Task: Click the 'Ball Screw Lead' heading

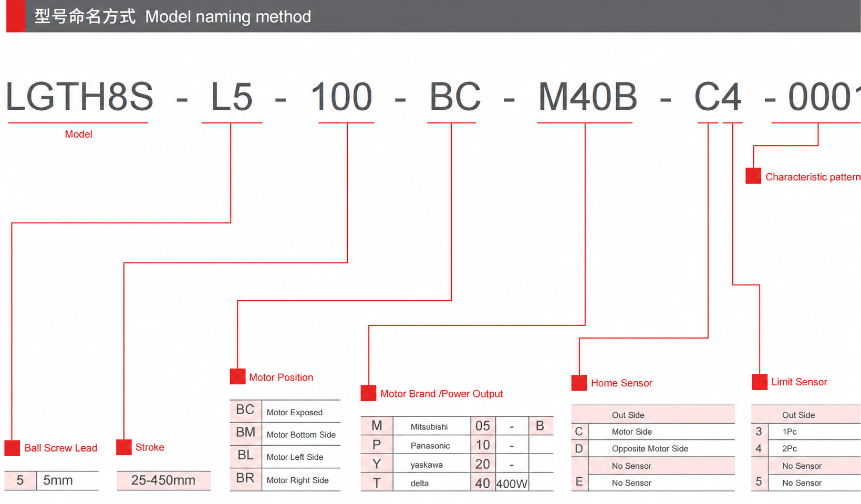Action: 61,448
